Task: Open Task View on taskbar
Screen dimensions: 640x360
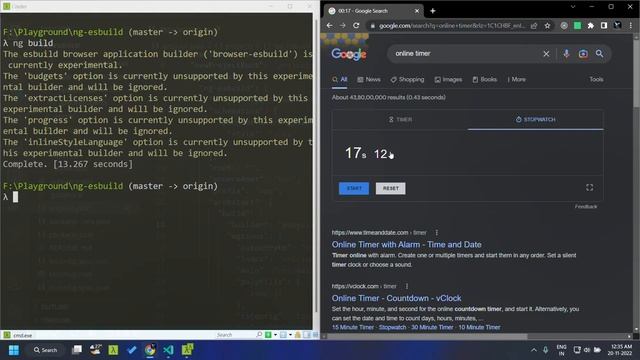Action: (x=77, y=350)
